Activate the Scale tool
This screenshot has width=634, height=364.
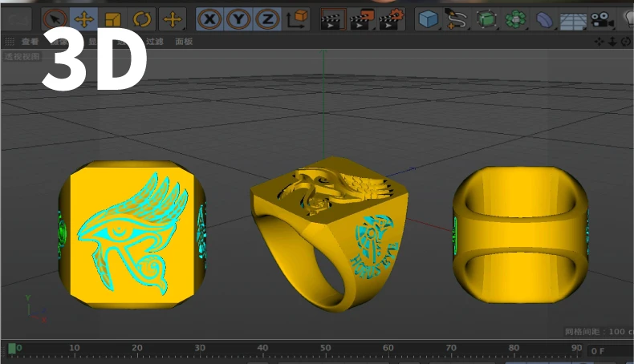pyautogui.click(x=113, y=19)
